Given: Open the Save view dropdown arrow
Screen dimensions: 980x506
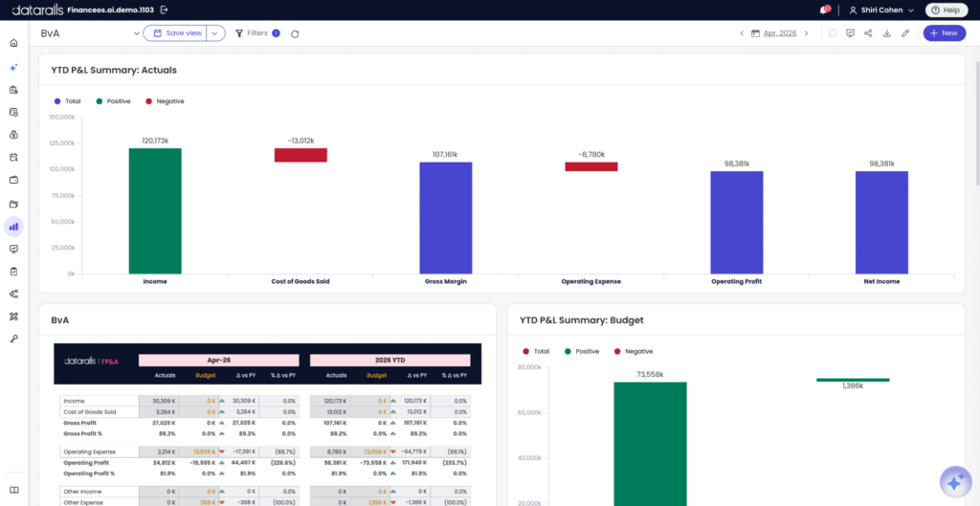Looking at the screenshot, I should [x=215, y=33].
